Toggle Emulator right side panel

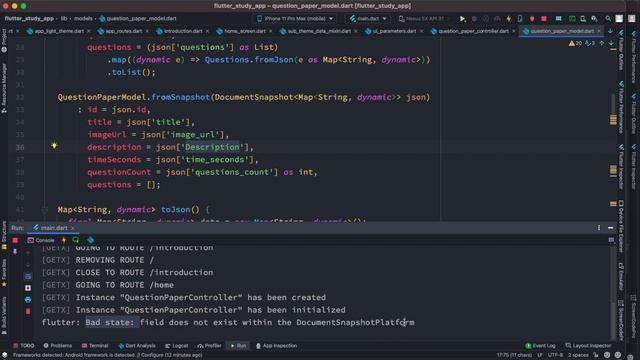coord(621,277)
